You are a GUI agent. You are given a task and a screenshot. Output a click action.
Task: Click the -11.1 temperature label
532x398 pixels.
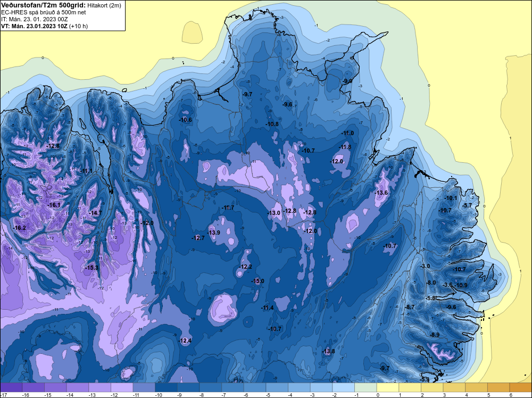pos(86,171)
